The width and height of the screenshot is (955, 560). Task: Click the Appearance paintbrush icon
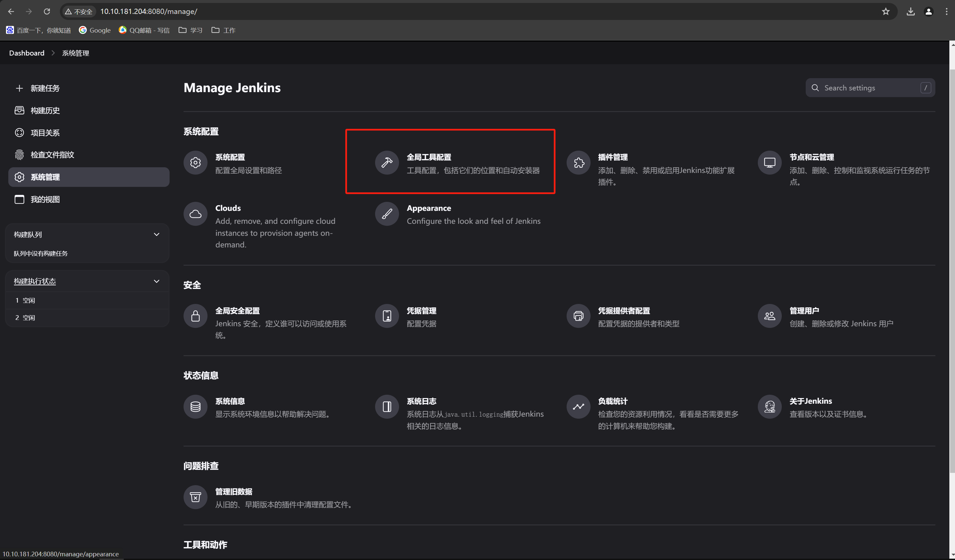coord(386,214)
